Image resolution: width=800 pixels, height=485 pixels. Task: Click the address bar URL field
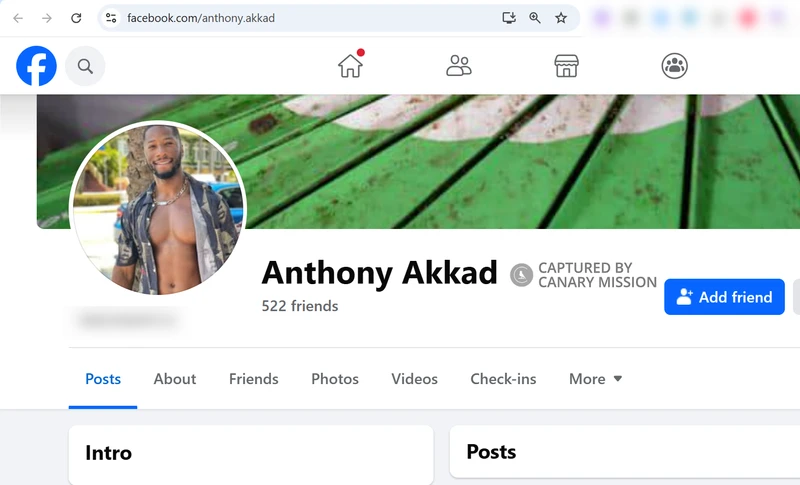[306, 18]
